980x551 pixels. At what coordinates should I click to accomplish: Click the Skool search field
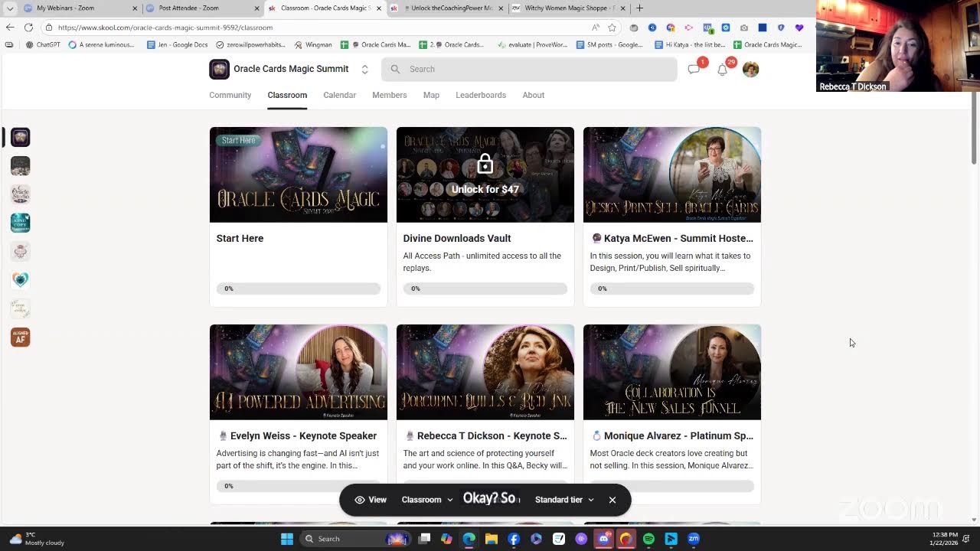tap(529, 69)
